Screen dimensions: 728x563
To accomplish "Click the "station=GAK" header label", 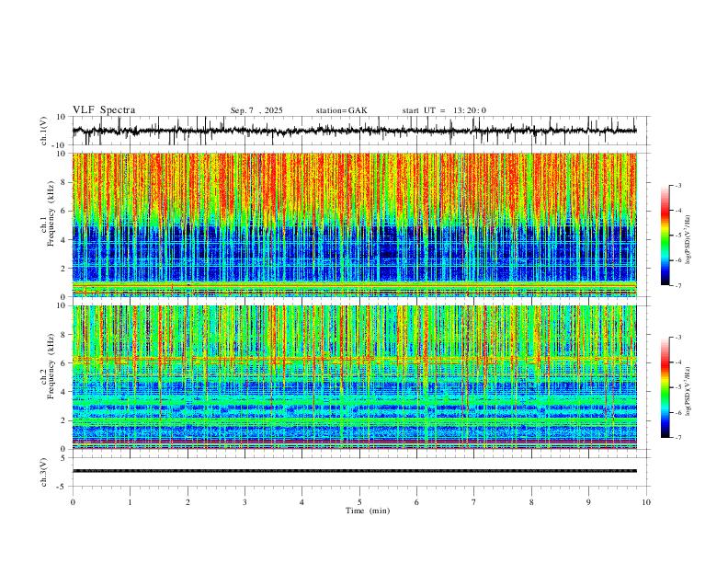I will click(x=341, y=110).
